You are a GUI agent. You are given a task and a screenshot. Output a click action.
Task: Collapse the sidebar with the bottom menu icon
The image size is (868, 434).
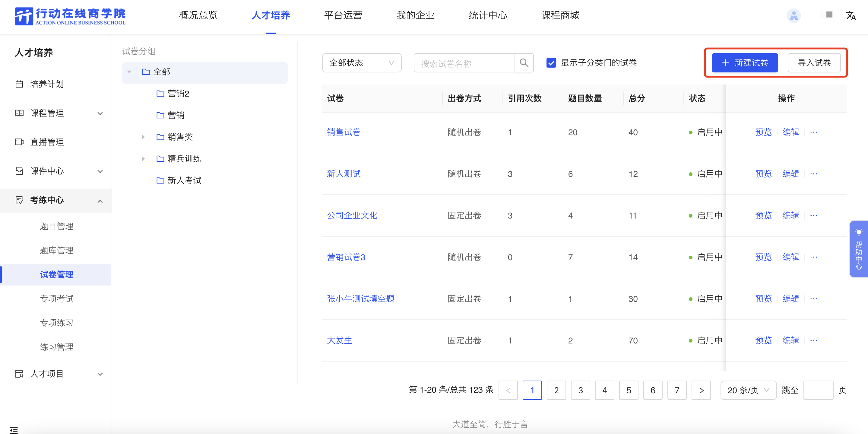(14, 430)
